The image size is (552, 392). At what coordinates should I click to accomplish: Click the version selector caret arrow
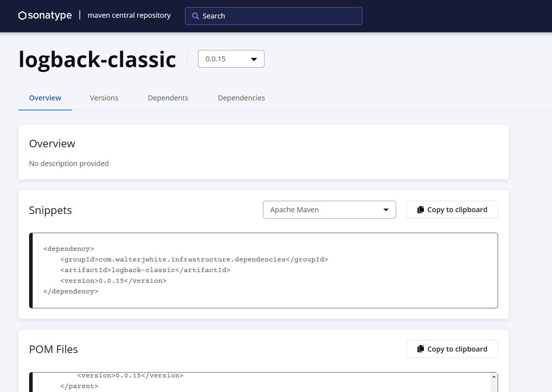(254, 59)
